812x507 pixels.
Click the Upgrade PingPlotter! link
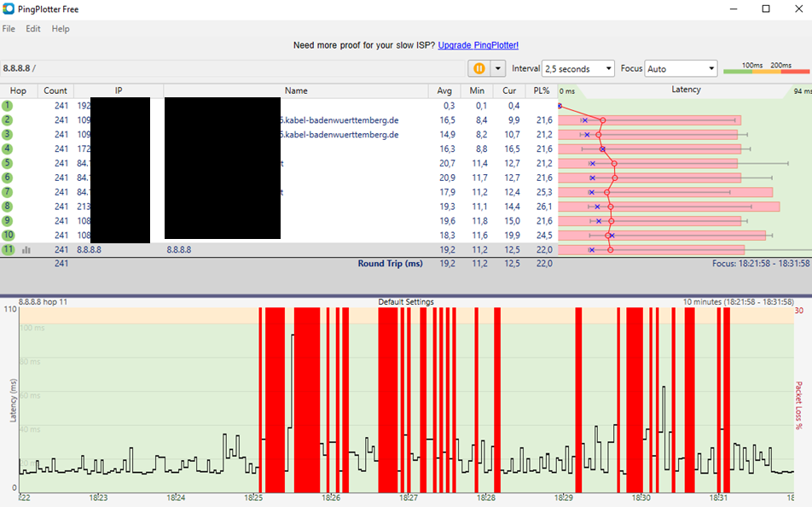pos(478,45)
